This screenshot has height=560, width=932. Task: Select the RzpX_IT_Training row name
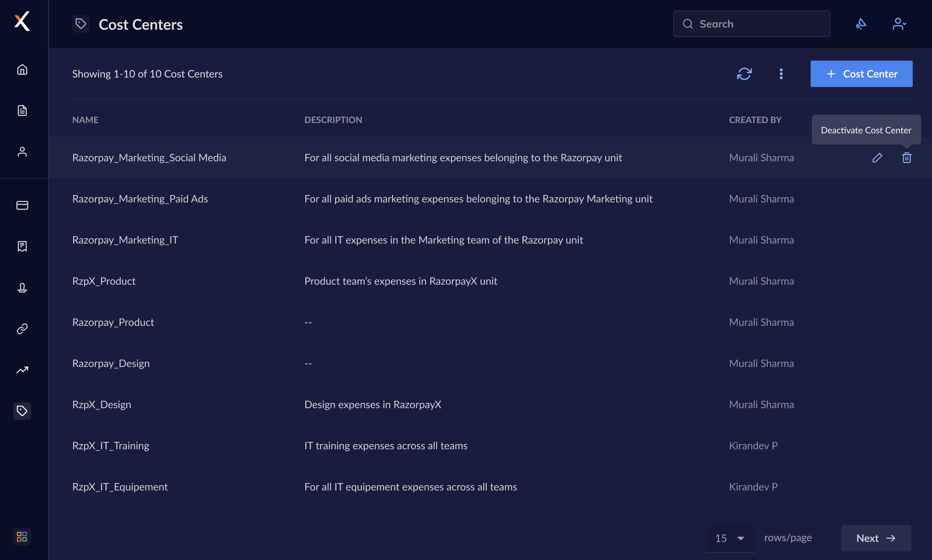pyautogui.click(x=111, y=446)
